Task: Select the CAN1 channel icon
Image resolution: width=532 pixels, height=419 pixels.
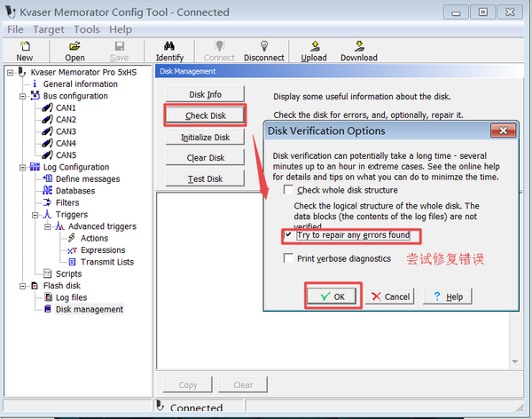Action: [47, 107]
